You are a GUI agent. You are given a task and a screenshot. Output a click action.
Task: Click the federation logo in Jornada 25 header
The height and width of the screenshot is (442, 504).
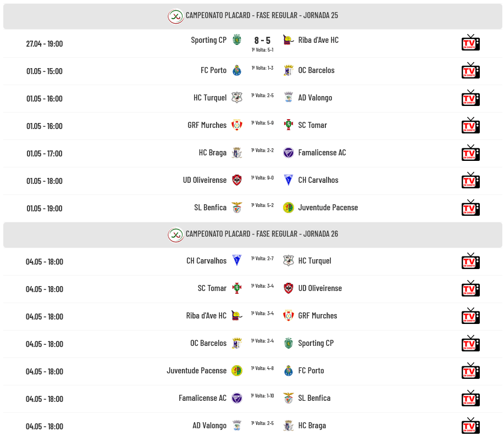(175, 16)
